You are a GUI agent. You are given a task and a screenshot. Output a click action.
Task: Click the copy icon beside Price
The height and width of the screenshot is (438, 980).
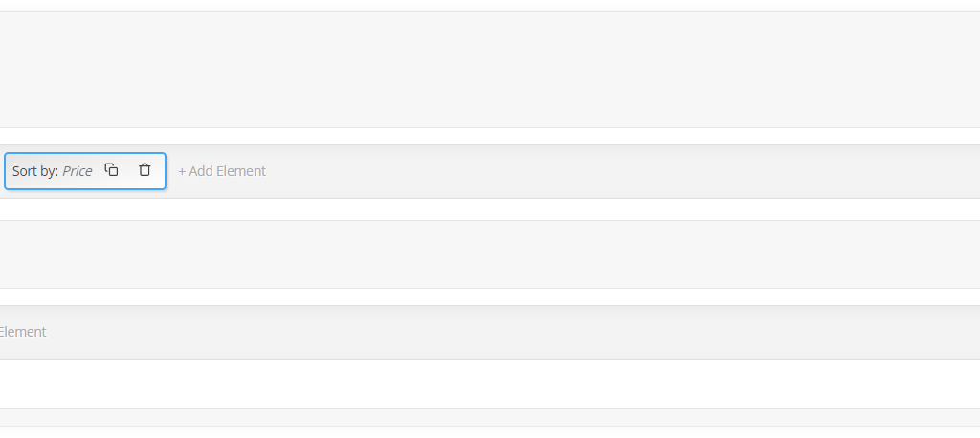tap(111, 170)
